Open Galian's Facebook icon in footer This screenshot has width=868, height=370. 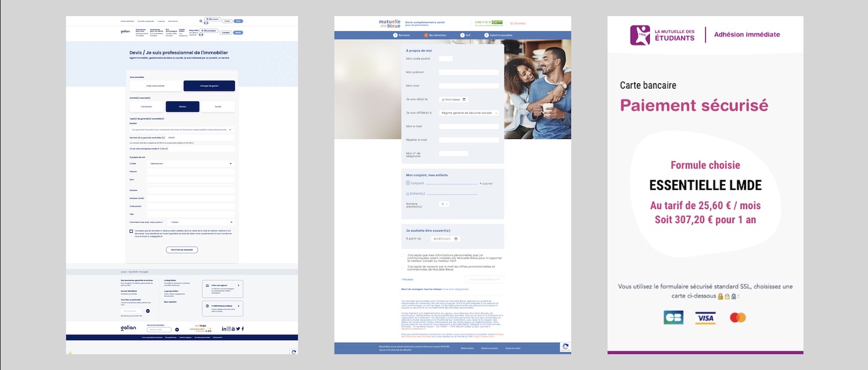(x=242, y=328)
